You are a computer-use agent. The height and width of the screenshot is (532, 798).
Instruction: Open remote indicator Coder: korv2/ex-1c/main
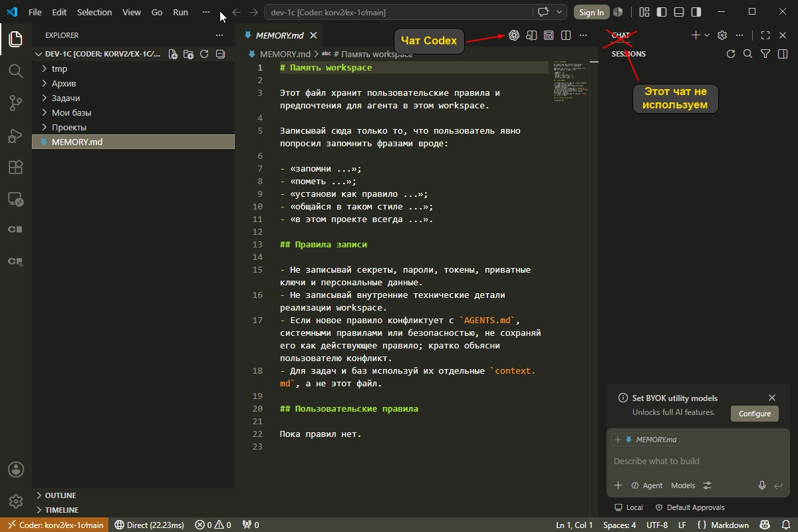(x=55, y=525)
